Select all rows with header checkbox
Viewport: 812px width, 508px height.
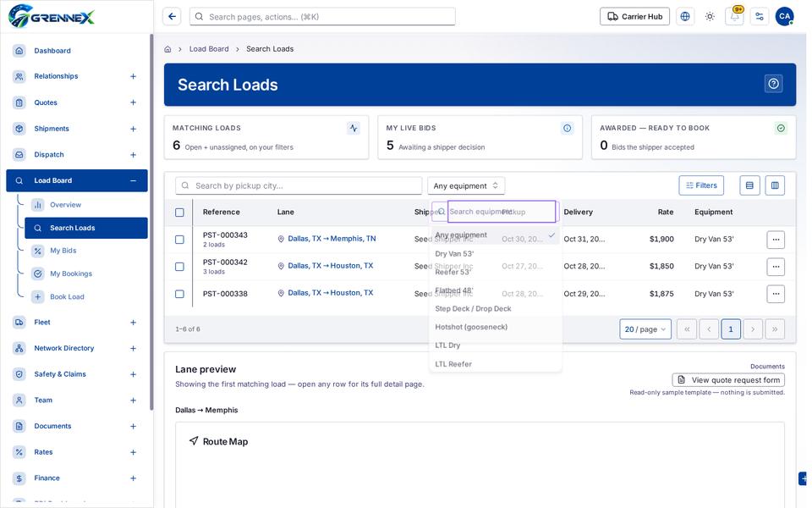point(179,213)
